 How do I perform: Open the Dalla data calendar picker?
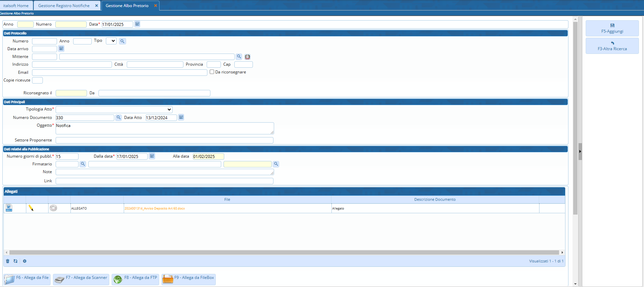click(152, 156)
